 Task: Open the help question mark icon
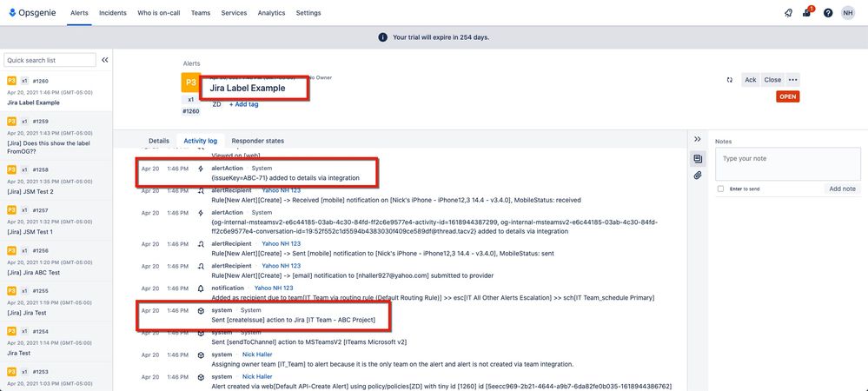(827, 13)
